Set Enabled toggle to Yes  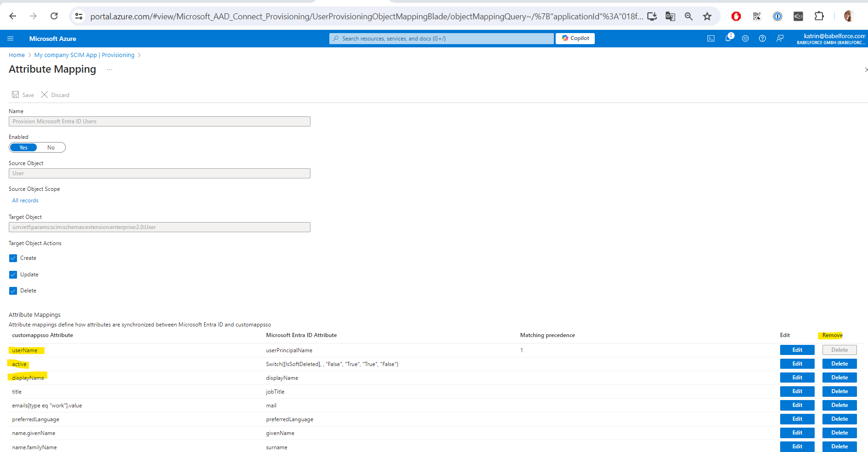tap(23, 148)
